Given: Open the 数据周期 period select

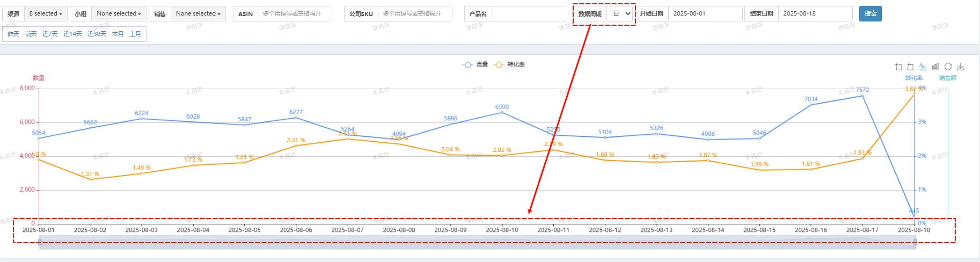Looking at the screenshot, I should tap(621, 13).
